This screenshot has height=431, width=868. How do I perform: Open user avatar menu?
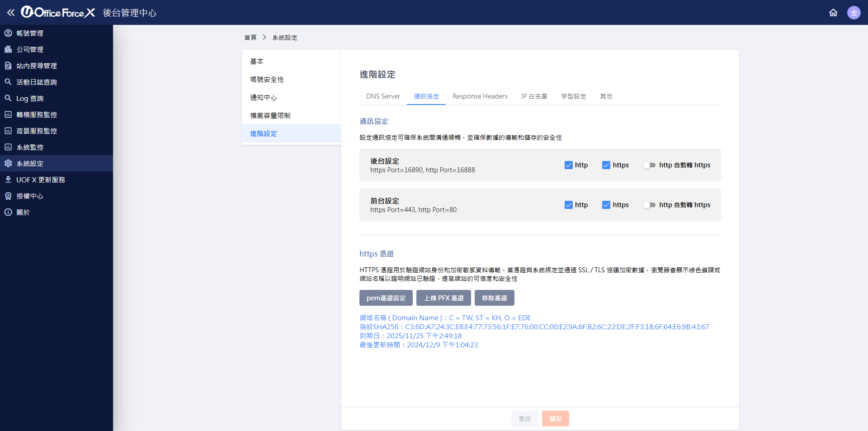[854, 13]
